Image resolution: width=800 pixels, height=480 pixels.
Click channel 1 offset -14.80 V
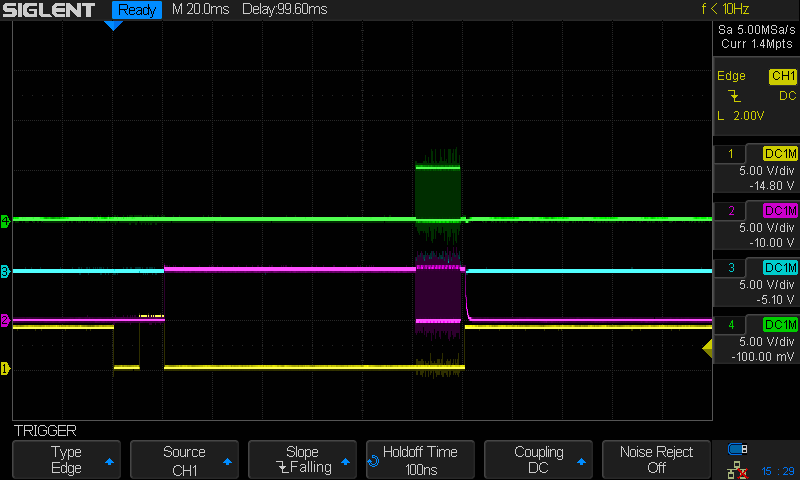point(771,186)
